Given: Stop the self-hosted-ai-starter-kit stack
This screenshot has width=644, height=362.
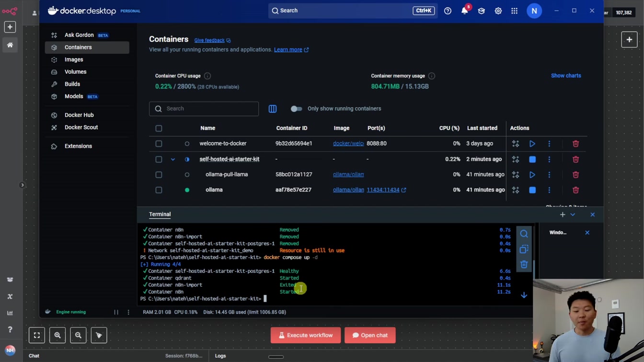Looking at the screenshot, I should click(532, 159).
